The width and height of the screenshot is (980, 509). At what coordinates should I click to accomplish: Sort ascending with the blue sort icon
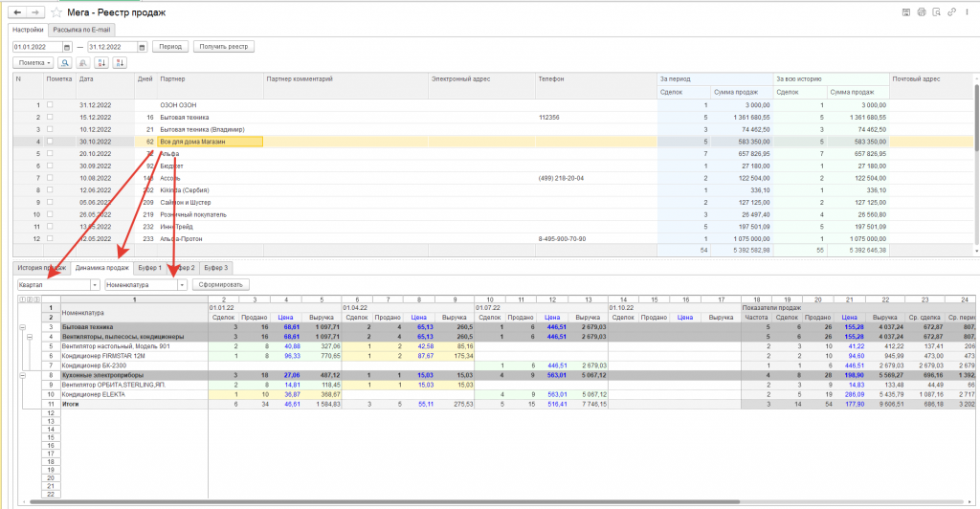coord(101,63)
